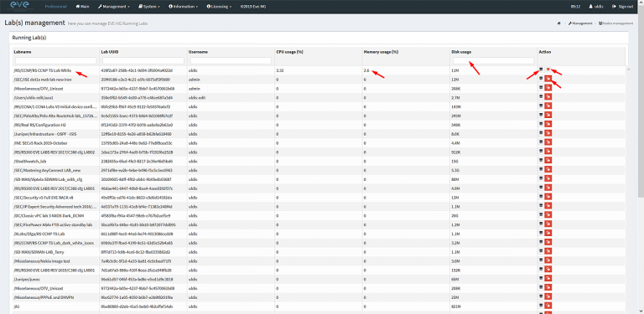The width and height of the screenshot is (644, 314).
Task: Click the Lab UUID filter input field
Action: coord(143,60)
